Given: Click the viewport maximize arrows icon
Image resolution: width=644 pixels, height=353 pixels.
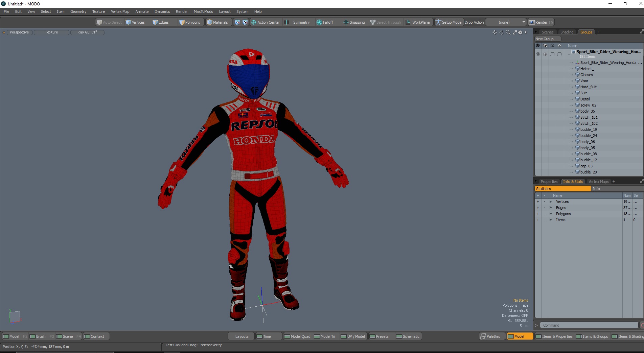Looking at the screenshot, I should click(x=514, y=32).
